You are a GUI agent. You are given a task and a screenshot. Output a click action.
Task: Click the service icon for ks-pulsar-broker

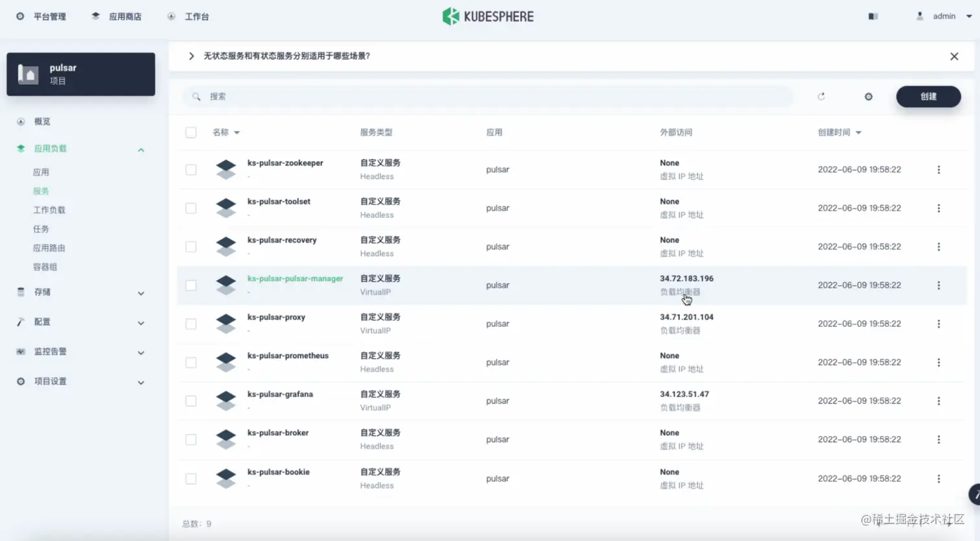click(226, 439)
